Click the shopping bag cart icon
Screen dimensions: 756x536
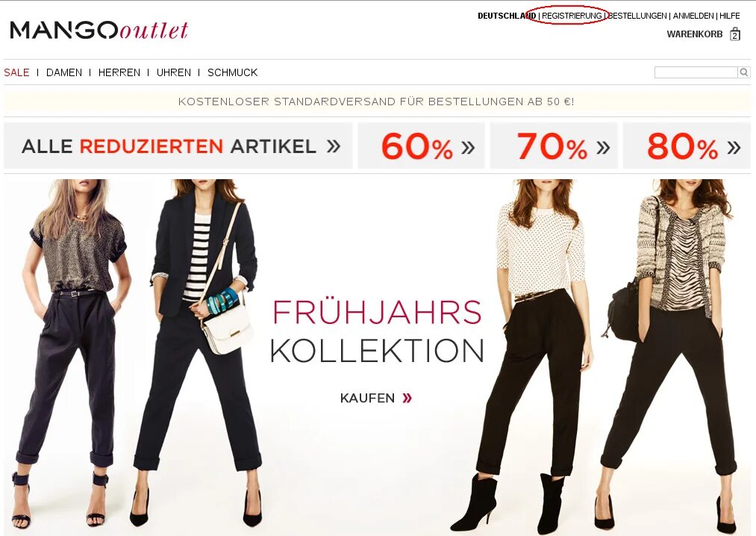coord(735,34)
